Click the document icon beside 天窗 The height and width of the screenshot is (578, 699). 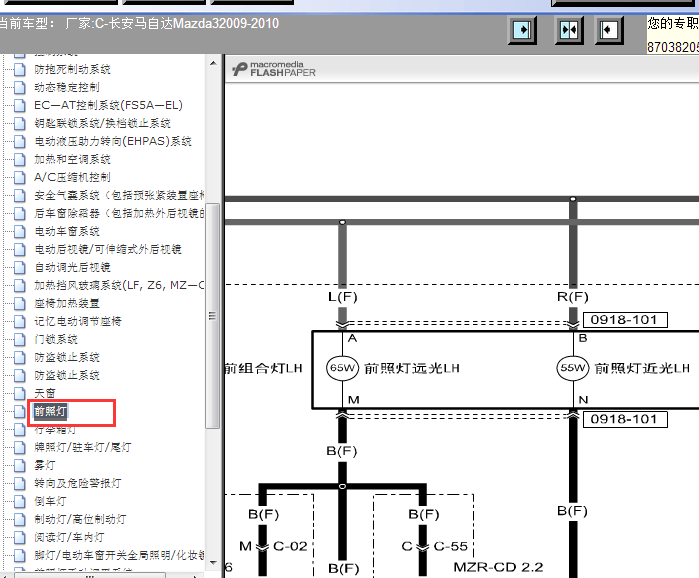[x=20, y=393]
